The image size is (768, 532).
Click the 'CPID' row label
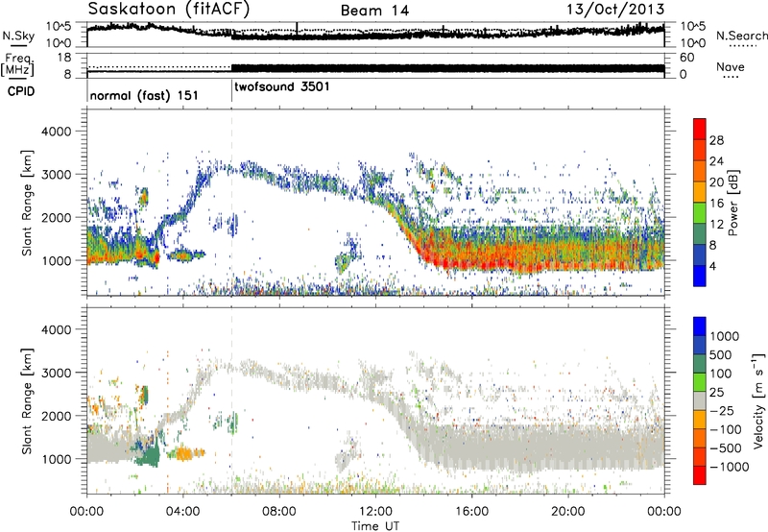[21, 91]
